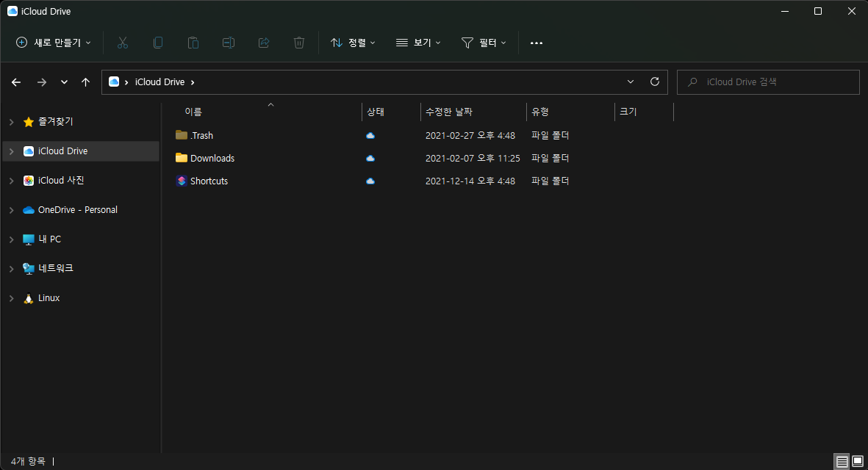Switch to large icons view at bottom right
This screenshot has width=868, height=470.
pyautogui.click(x=856, y=460)
